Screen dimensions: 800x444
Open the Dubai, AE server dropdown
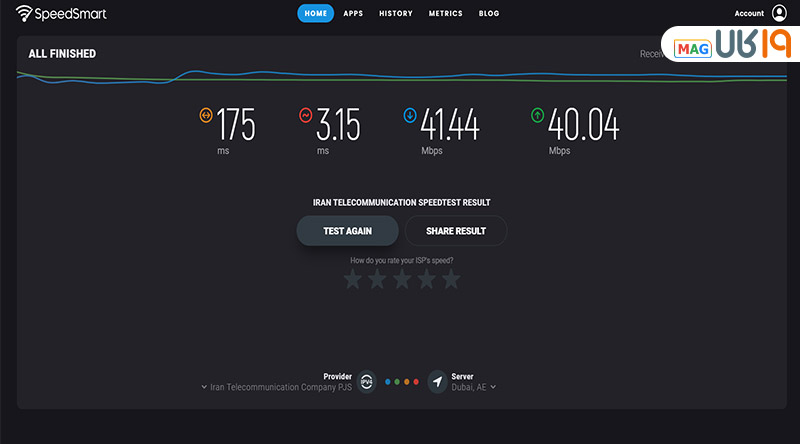475,387
